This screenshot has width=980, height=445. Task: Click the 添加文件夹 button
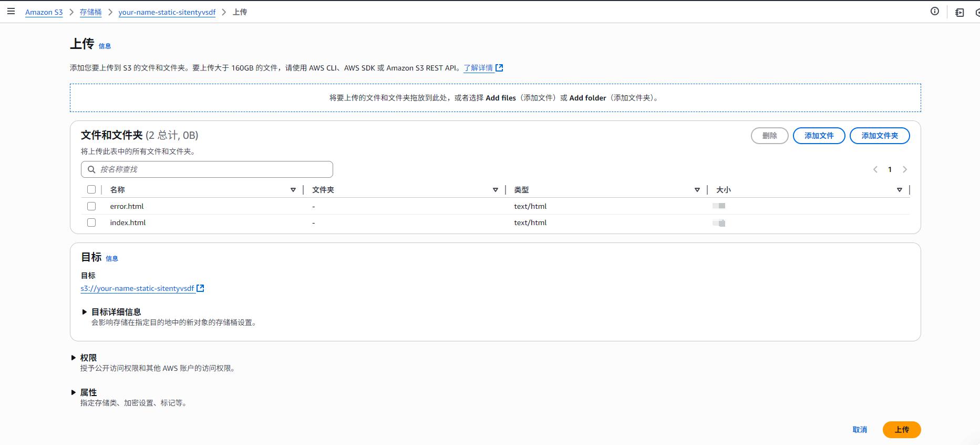879,136
